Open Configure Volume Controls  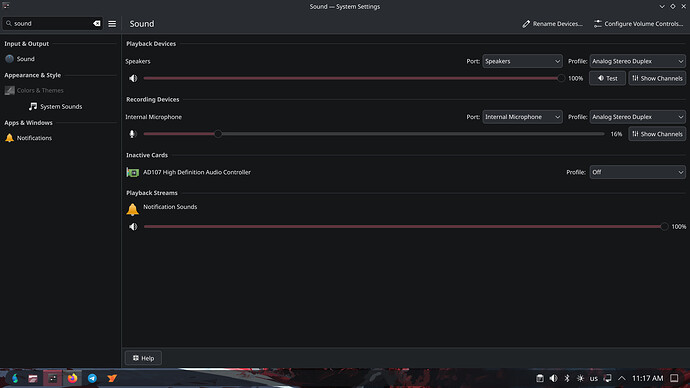[x=639, y=24]
